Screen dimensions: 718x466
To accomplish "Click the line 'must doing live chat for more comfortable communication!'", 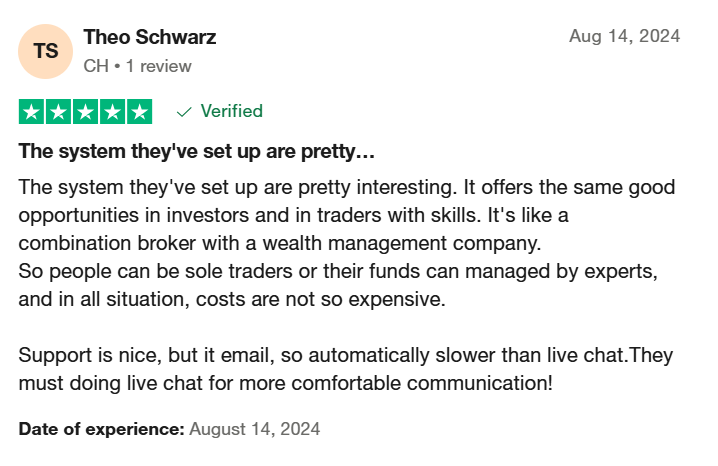I will pos(286,383).
